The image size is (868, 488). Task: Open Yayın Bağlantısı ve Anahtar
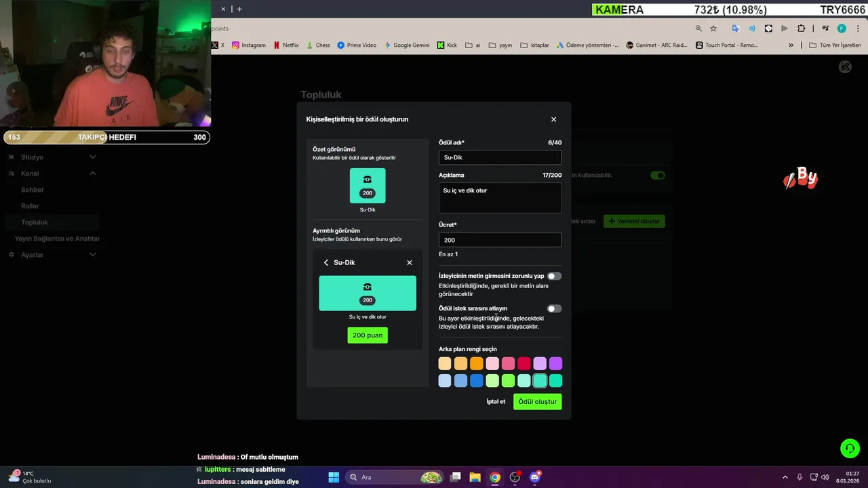click(57, 239)
